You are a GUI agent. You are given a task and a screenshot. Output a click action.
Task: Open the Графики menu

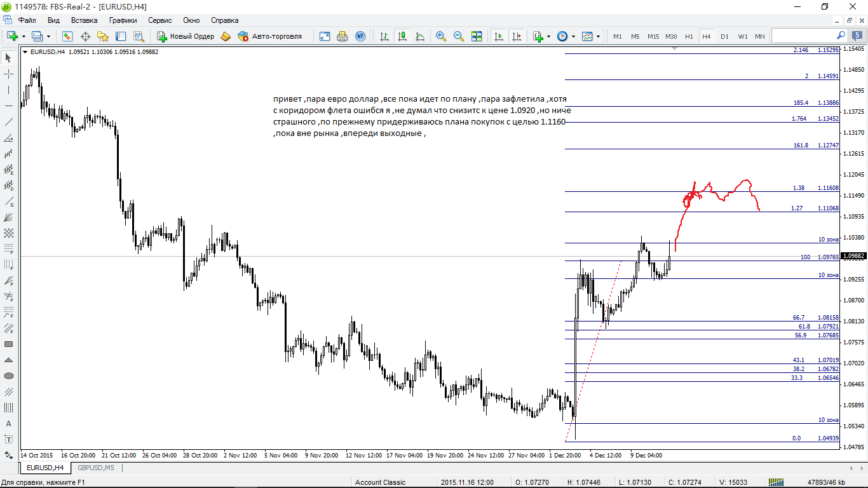[x=123, y=20]
